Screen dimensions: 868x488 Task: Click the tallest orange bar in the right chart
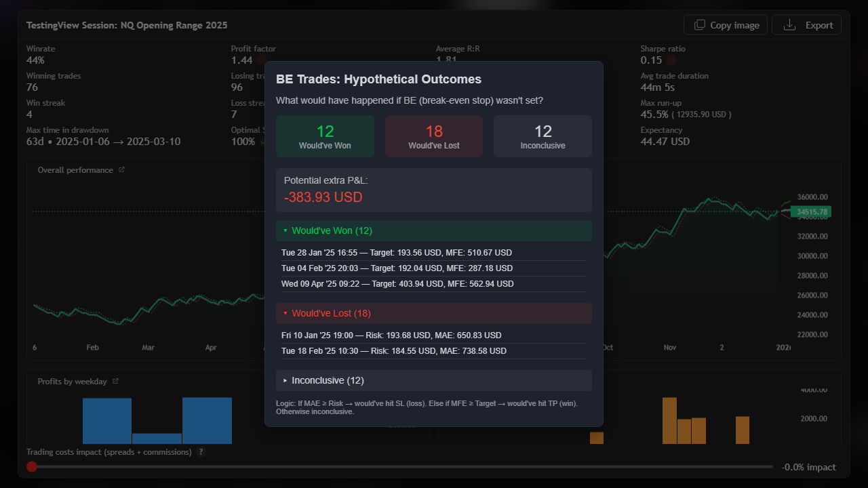(669, 421)
